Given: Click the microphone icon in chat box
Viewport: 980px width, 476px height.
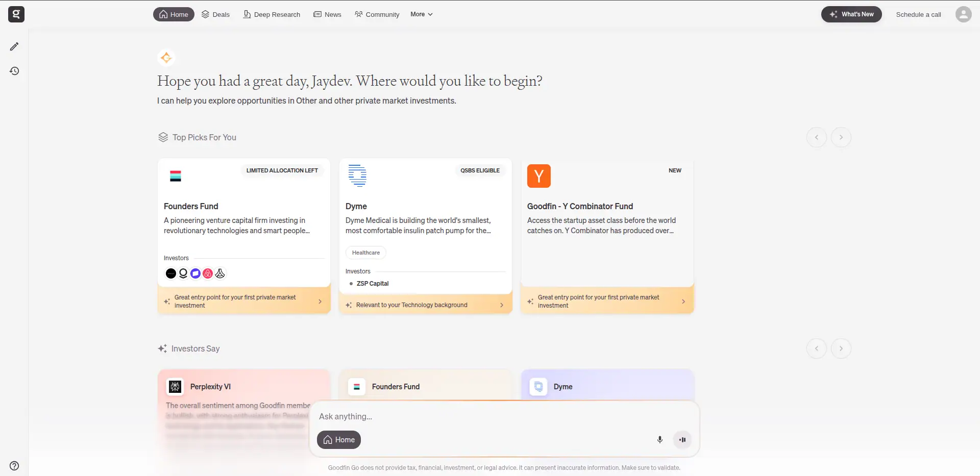Looking at the screenshot, I should pos(660,440).
